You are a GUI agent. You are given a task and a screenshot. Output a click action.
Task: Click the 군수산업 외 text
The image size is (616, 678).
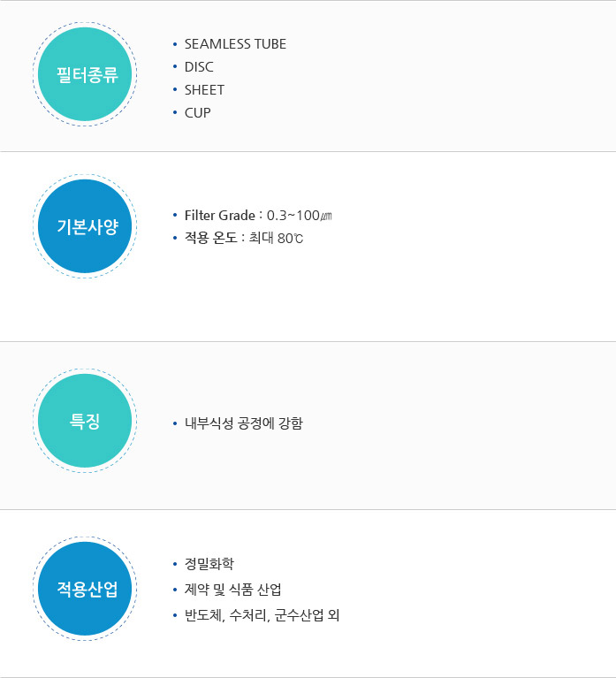pyautogui.click(x=307, y=615)
